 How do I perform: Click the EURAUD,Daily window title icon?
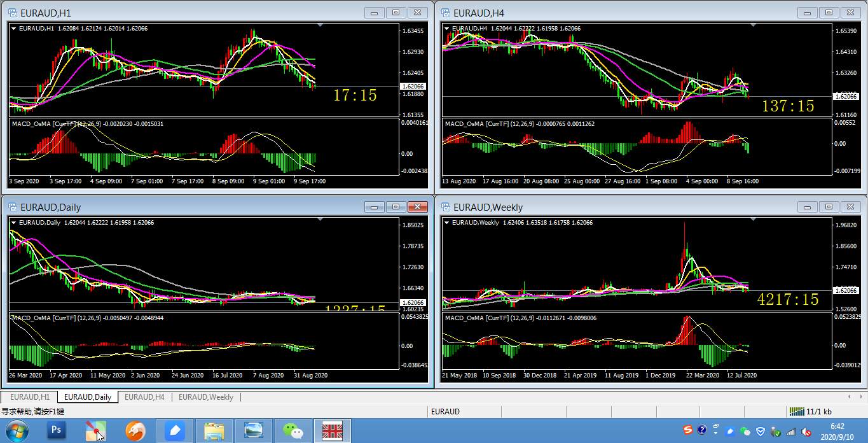[x=12, y=207]
